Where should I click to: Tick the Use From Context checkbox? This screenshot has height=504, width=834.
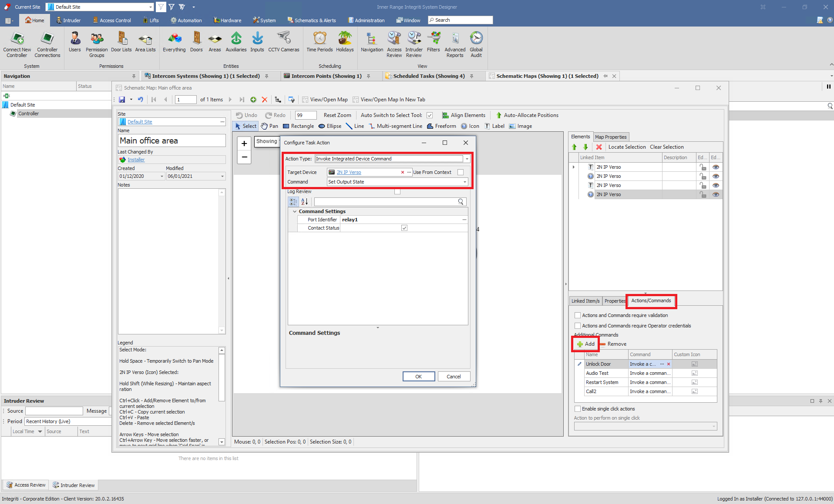coord(461,172)
